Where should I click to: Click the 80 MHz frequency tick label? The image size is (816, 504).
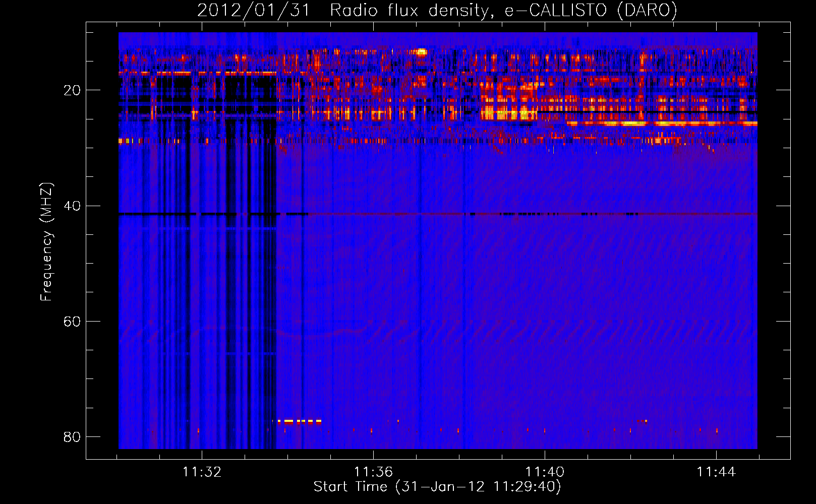pyautogui.click(x=72, y=436)
